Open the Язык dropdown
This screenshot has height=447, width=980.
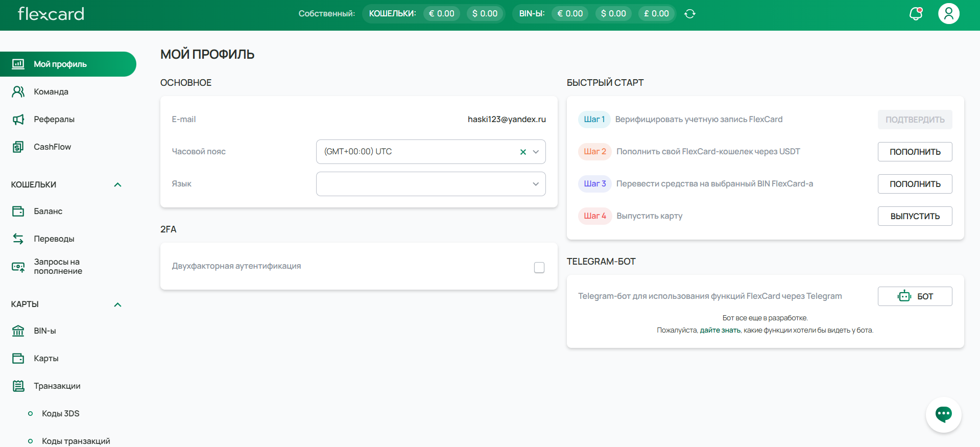tap(431, 184)
